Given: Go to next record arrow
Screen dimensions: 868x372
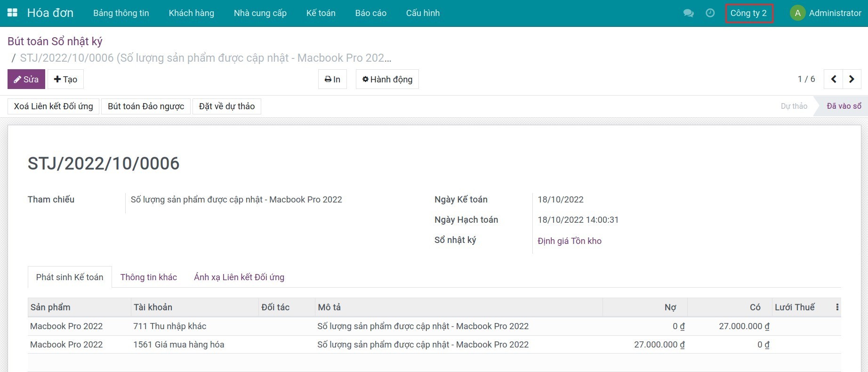Looking at the screenshot, I should [x=852, y=79].
